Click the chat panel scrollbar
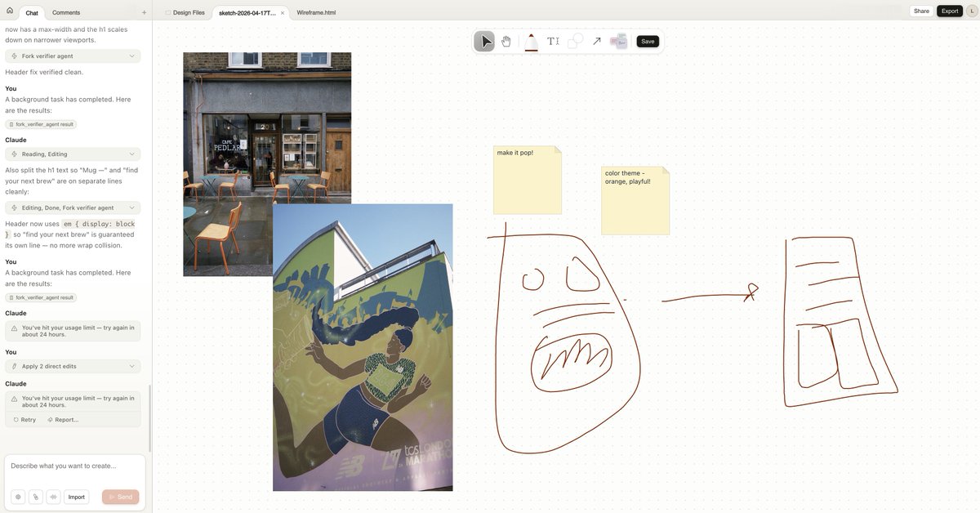Viewport: 980px width, 513px height. click(x=149, y=419)
